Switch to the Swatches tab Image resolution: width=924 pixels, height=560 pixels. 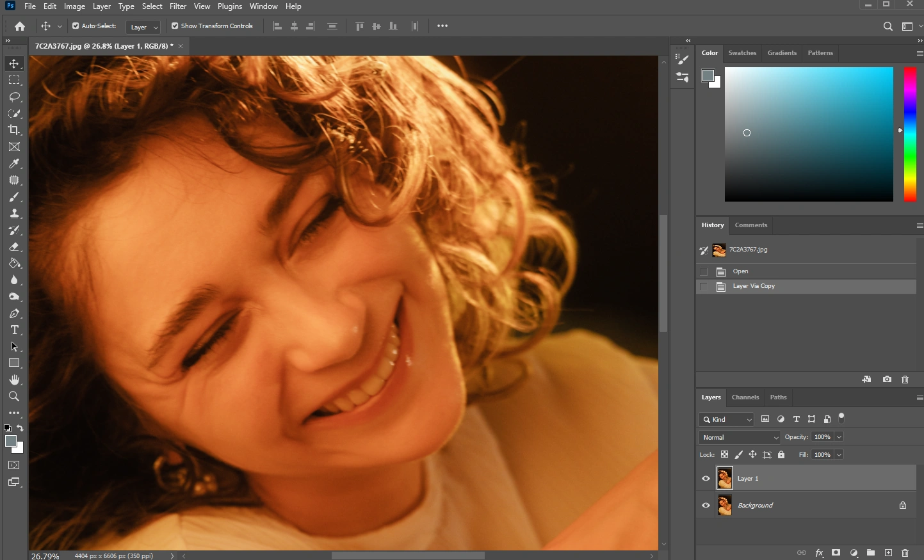tap(742, 53)
